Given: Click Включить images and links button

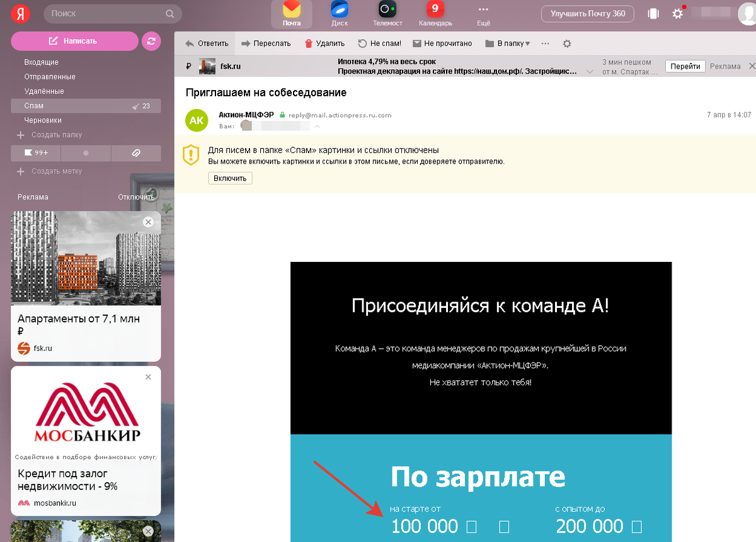Looking at the screenshot, I should coord(230,179).
